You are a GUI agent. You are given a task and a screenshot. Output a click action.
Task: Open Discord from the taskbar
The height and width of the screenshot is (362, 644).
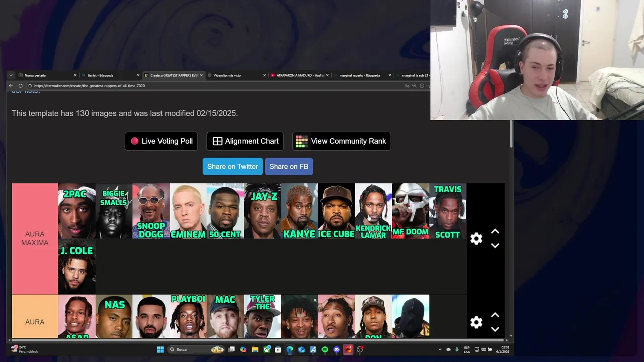pos(336,349)
